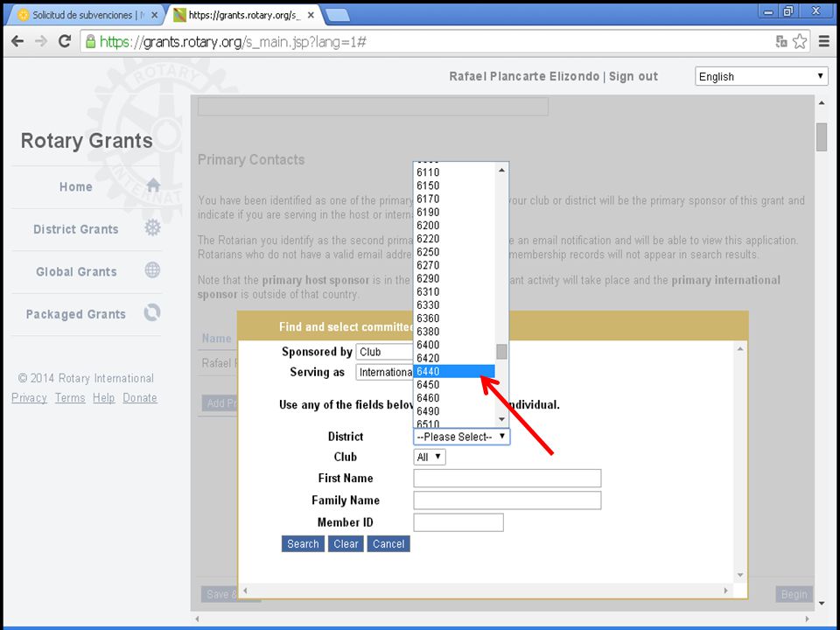The image size is (840, 630).
Task: Click district list scrollbar up arrow
Action: point(501,171)
